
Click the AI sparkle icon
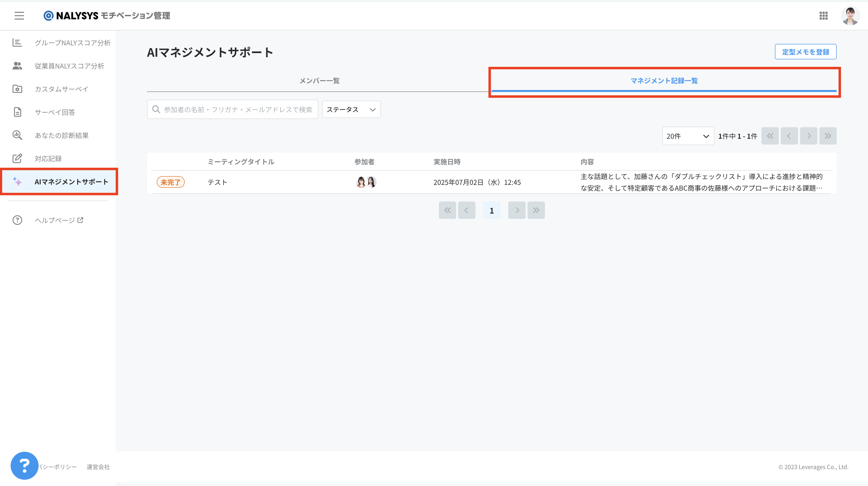pos(17,181)
